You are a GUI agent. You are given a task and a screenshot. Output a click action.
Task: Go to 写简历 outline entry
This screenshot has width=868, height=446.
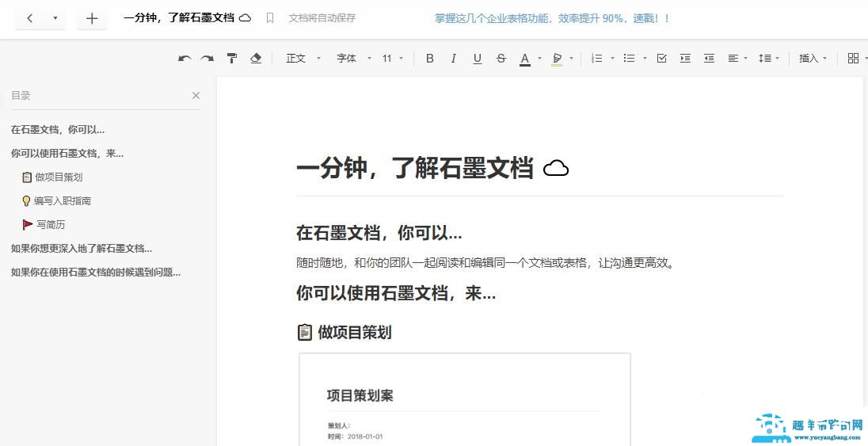click(44, 225)
